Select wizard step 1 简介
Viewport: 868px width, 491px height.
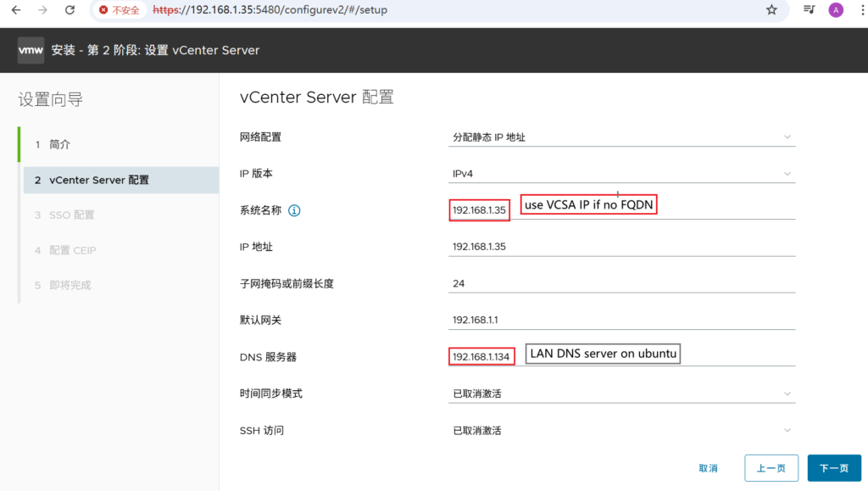(120, 144)
